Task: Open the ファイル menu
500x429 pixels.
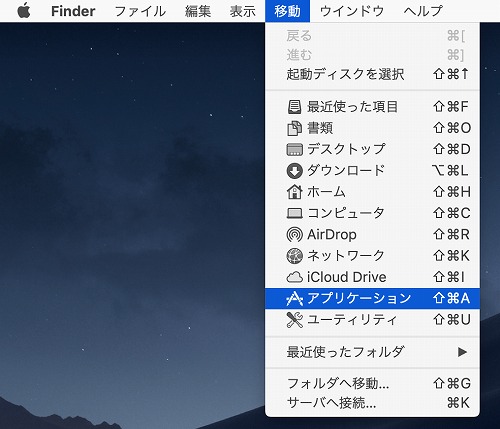Action: [140, 11]
